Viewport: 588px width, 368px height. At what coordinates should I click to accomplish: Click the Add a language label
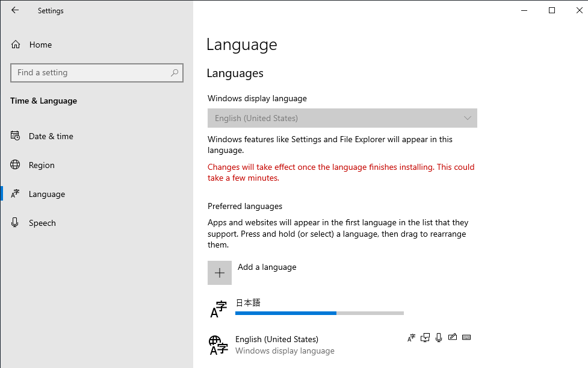267,267
